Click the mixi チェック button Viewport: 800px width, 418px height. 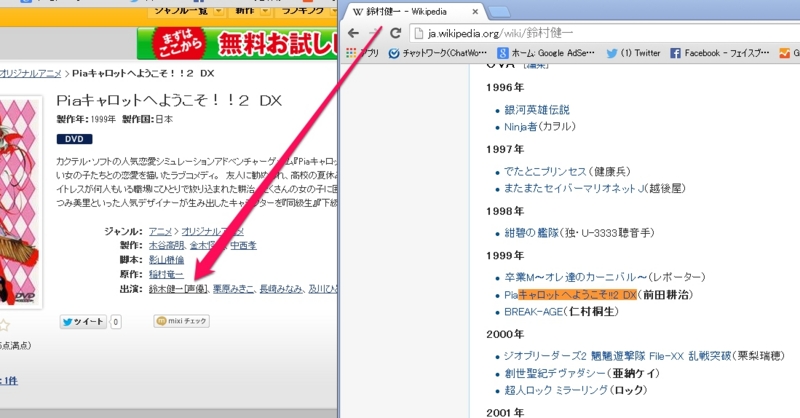tap(182, 321)
